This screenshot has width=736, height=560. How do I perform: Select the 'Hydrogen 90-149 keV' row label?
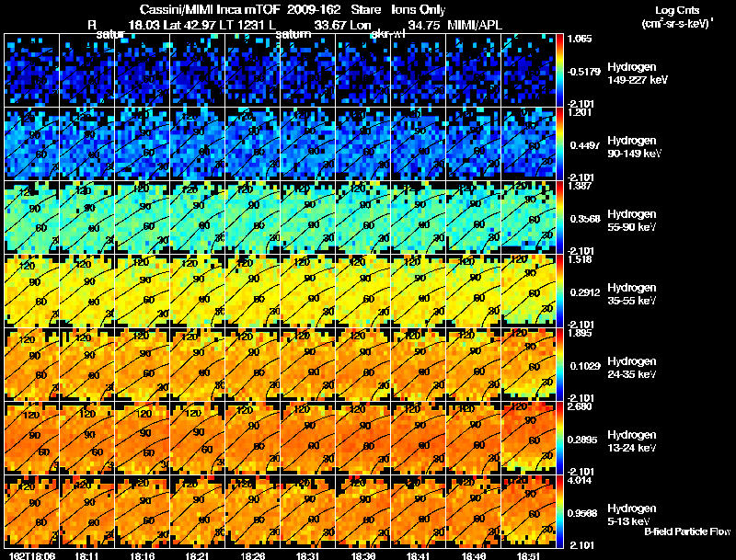pos(634,147)
